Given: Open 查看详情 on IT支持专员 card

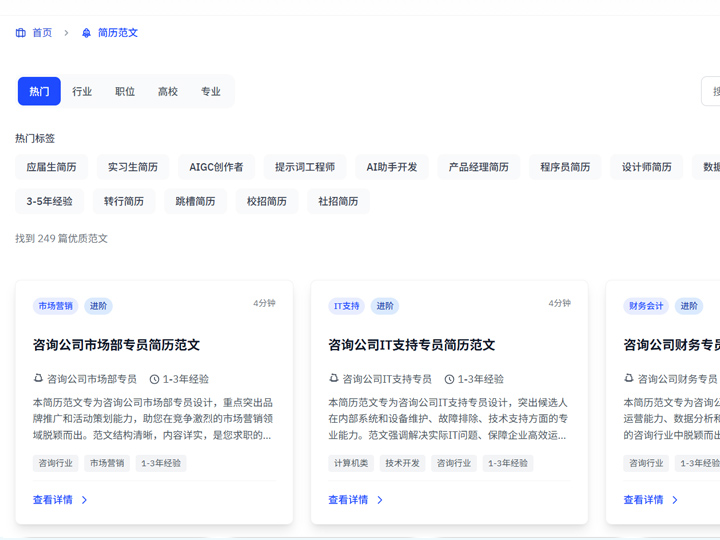Looking at the screenshot, I should [349, 500].
